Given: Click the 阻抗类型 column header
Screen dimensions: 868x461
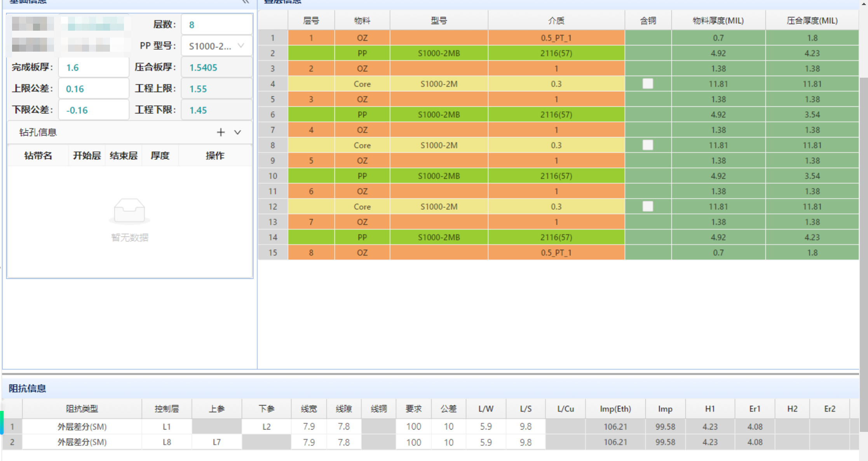Looking at the screenshot, I should point(82,409).
